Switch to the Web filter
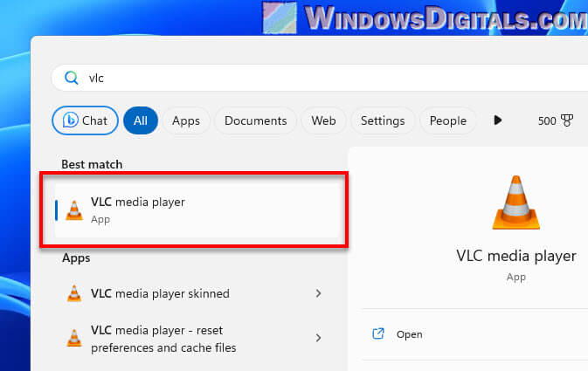Screen dimensions: 588x371 (323, 120)
